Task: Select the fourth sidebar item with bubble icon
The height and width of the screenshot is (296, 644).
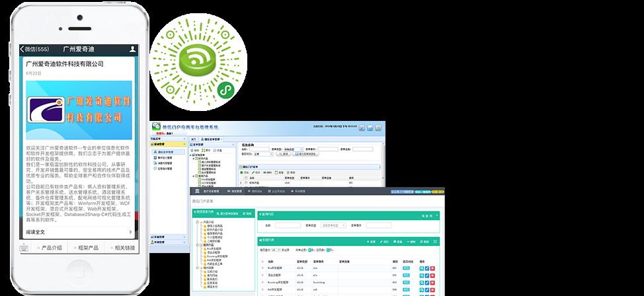Action: click(163, 168)
